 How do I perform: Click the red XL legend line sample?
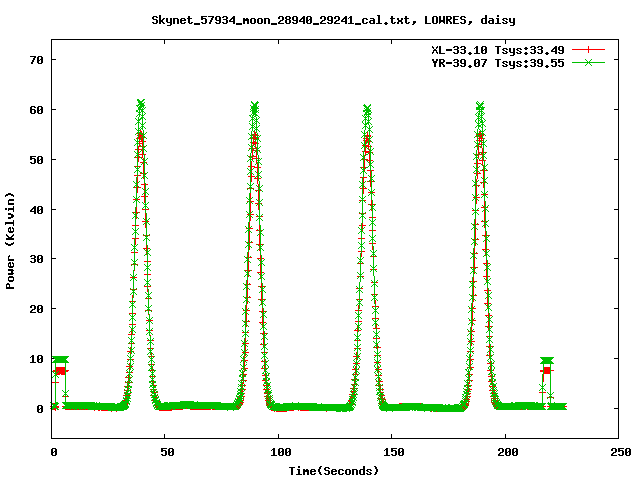(x=588, y=50)
